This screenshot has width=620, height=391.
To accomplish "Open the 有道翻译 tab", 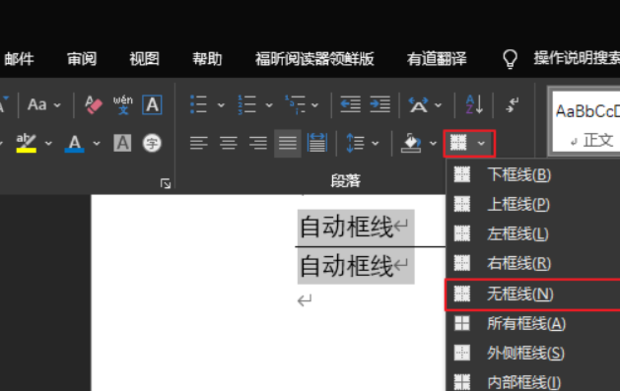I will click(x=437, y=59).
